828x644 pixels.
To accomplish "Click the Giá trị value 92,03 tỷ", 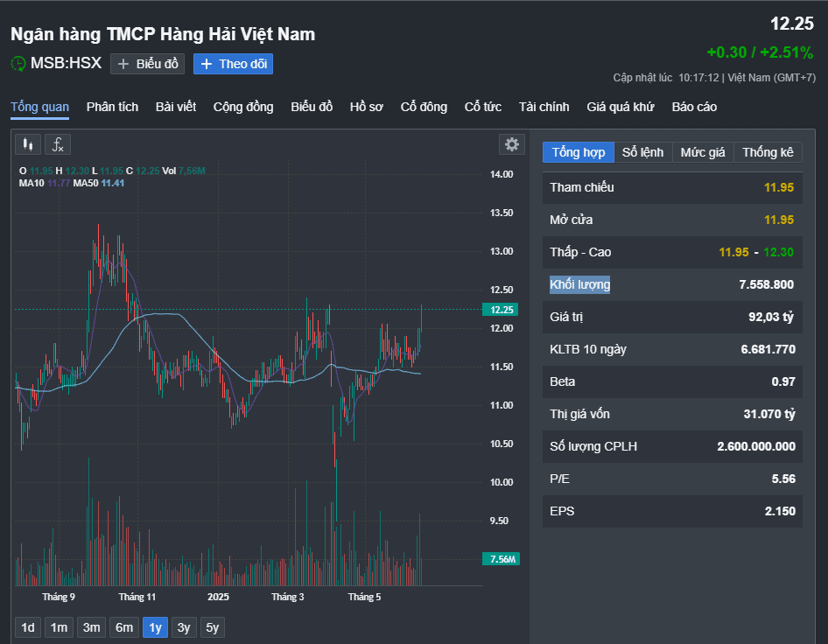I will [771, 317].
